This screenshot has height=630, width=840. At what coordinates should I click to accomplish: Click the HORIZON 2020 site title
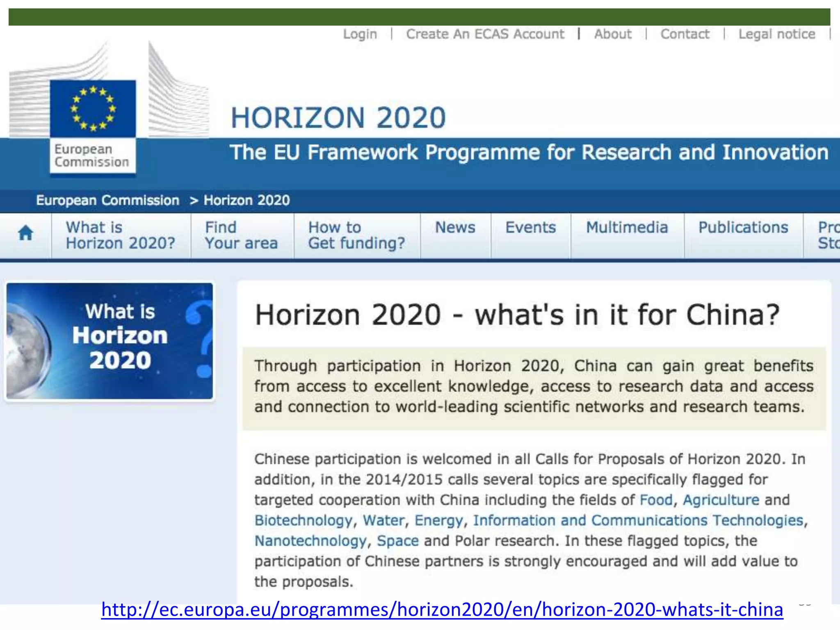pos(338,118)
